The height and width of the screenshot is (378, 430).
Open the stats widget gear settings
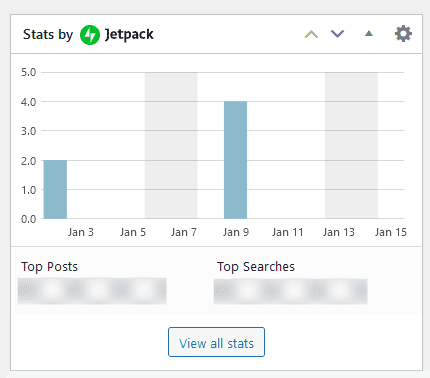403,34
